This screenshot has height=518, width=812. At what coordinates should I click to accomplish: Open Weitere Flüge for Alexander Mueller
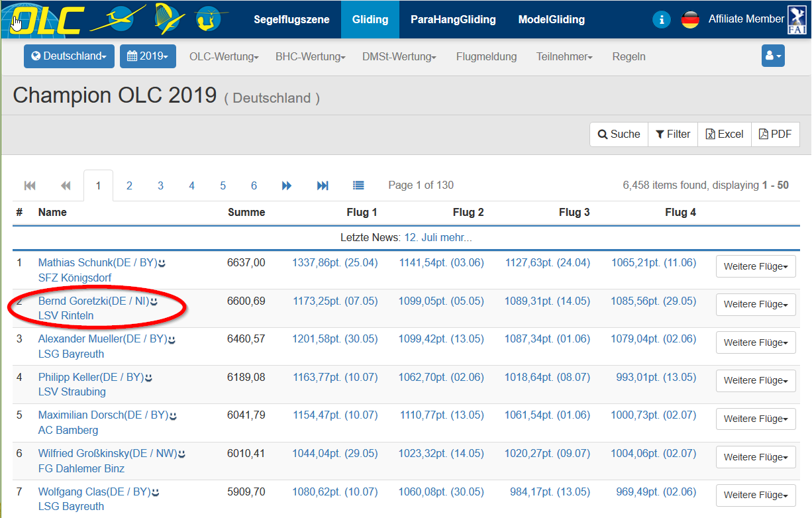[756, 342]
